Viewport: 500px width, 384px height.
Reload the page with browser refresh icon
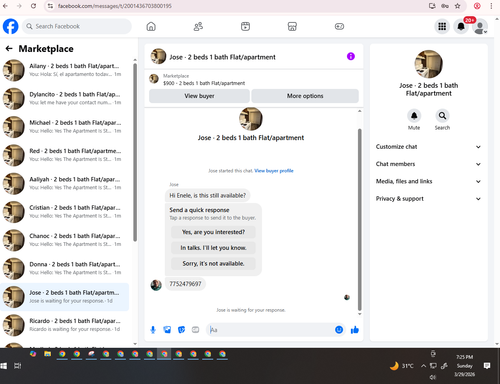click(x=33, y=6)
